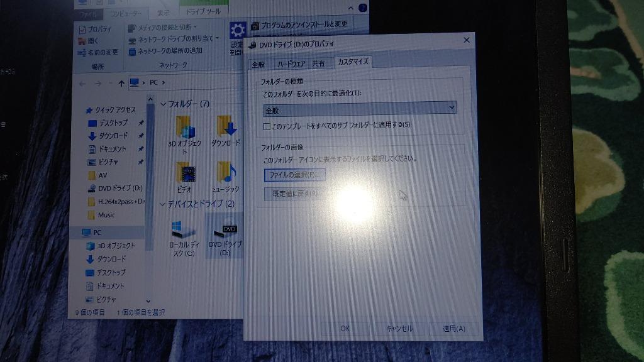
Task: Click the プロパティ icon in the ribbon
Action: 82,28
